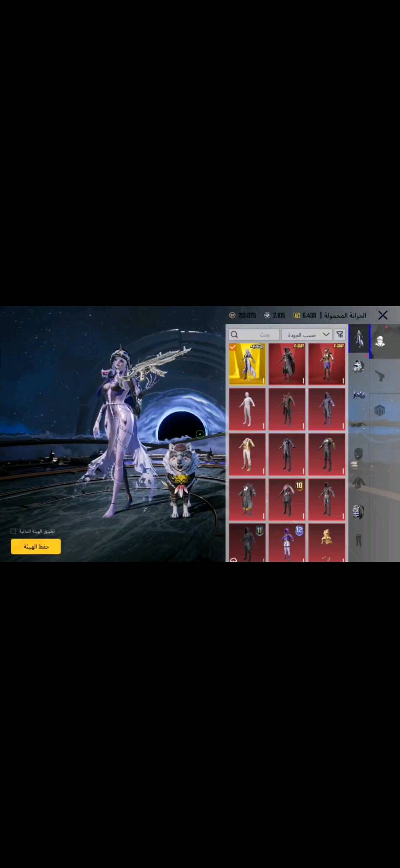Image resolution: width=400 pixels, height=868 pixels.
Task: Select the small golden dress item
Action: 327,543
